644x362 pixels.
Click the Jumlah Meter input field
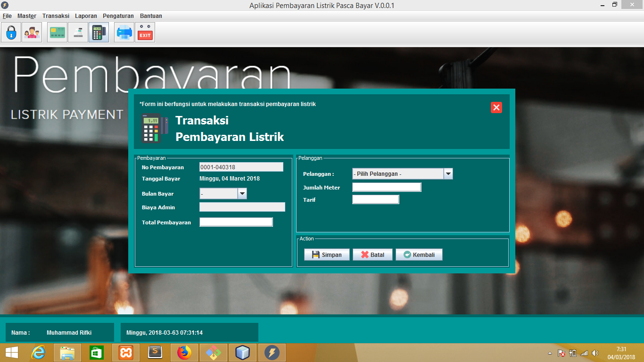point(386,187)
